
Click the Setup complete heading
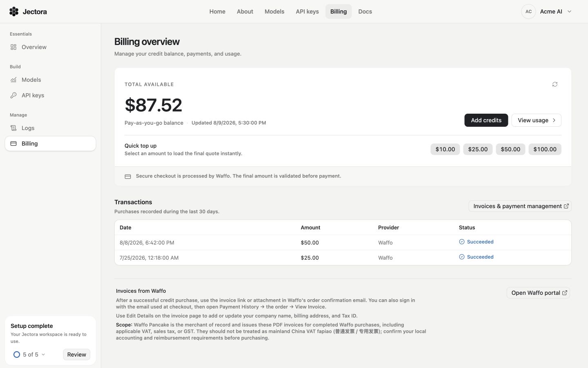click(32, 326)
